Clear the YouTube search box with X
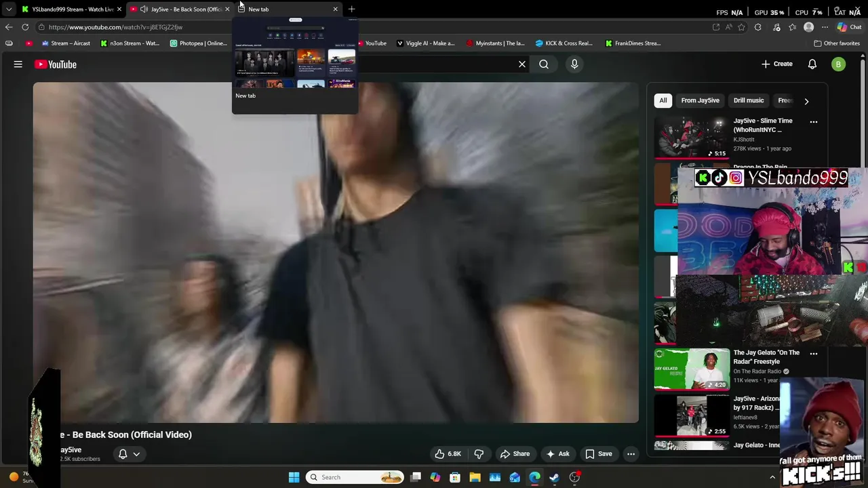This screenshot has height=488, width=868. 522,64
